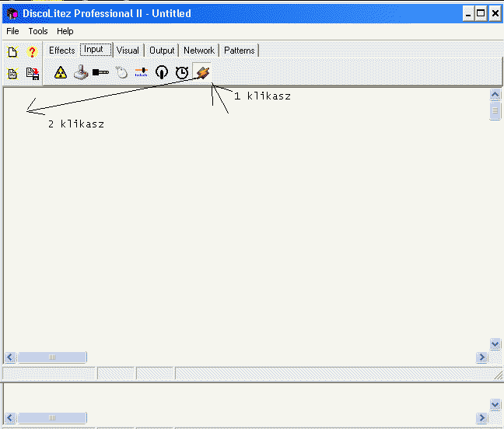The image size is (504, 429).
Task: Switch to the Output tab
Action: (162, 51)
